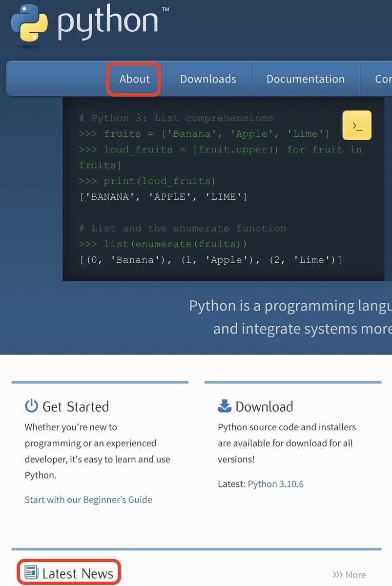Click the "# Python 3: List comprehensions" comment
This screenshot has width=392, height=586.
point(176,118)
